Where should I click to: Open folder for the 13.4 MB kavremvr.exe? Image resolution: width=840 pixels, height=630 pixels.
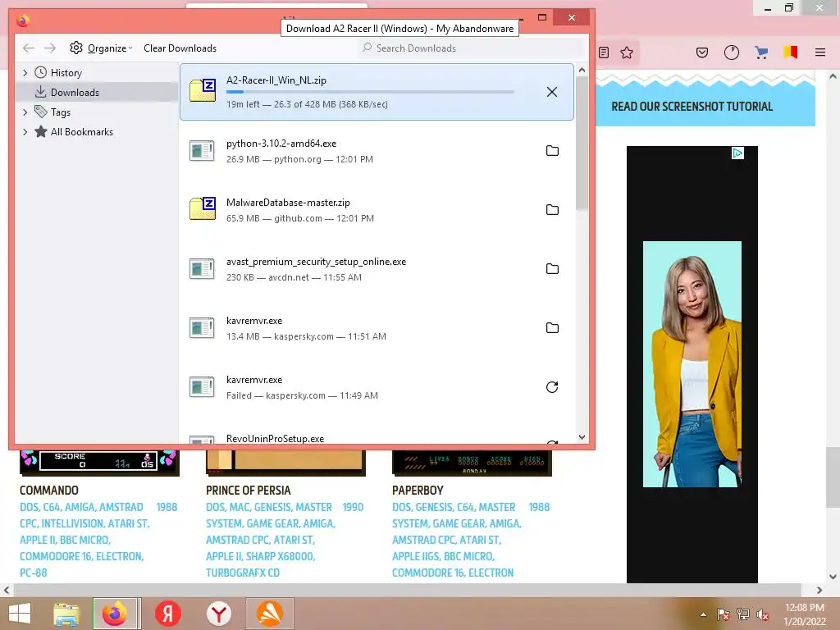pyautogui.click(x=552, y=328)
